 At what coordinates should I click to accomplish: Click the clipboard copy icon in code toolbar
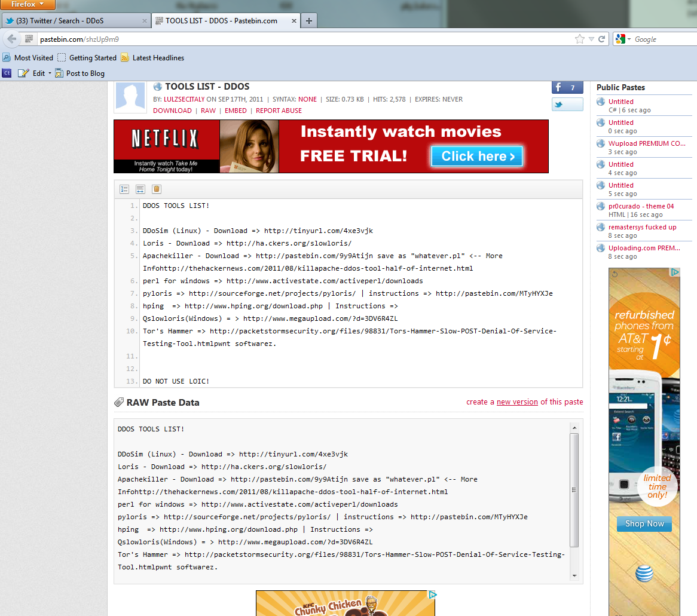pyautogui.click(x=157, y=189)
